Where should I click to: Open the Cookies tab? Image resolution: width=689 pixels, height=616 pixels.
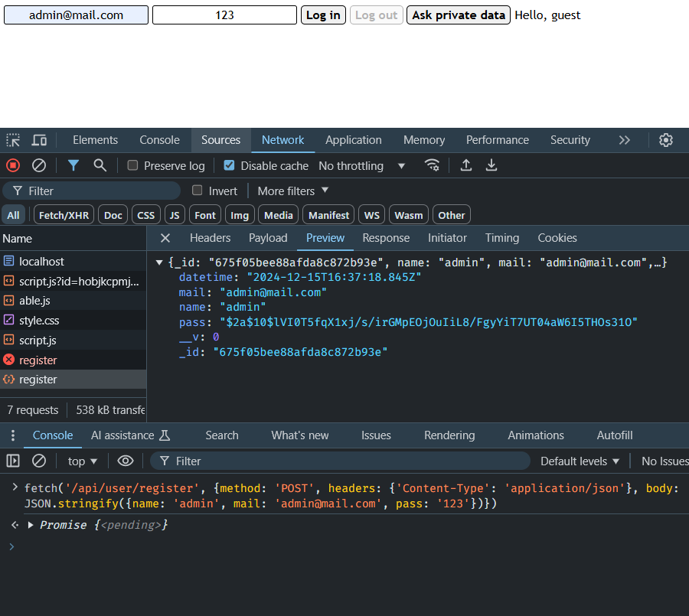point(557,238)
